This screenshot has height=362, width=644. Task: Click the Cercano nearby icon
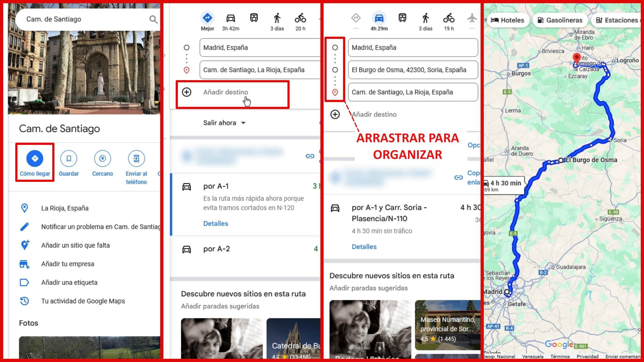102,158
